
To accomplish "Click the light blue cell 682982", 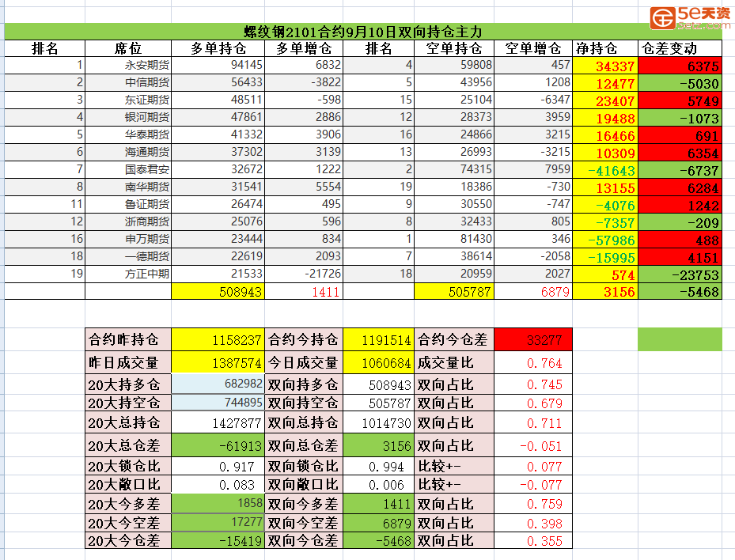I will (218, 384).
